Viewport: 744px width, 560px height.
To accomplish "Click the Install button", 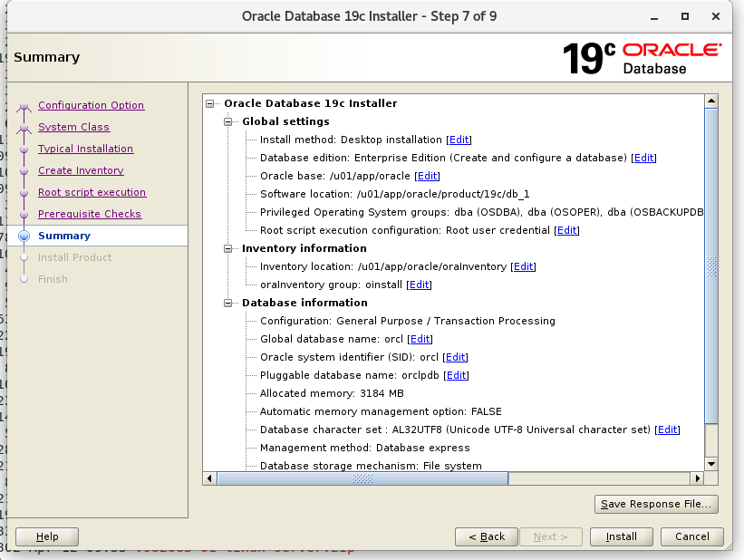I will click(621, 536).
